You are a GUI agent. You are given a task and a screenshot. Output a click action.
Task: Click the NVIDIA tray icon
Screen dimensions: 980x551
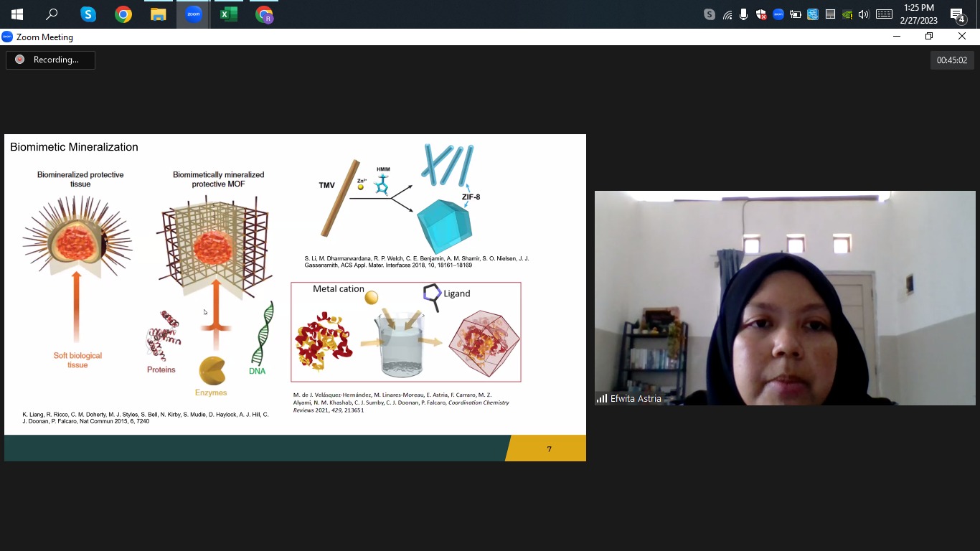coord(847,14)
